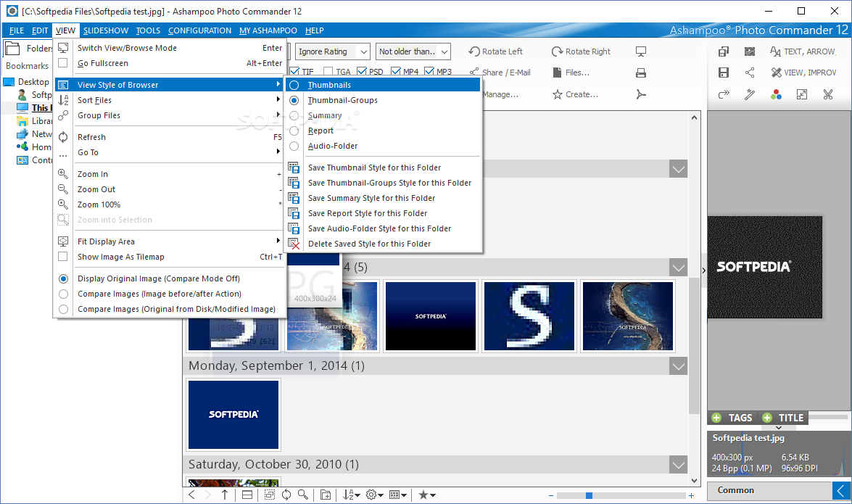Click the desktop monitor icon in toolbar

tap(640, 51)
